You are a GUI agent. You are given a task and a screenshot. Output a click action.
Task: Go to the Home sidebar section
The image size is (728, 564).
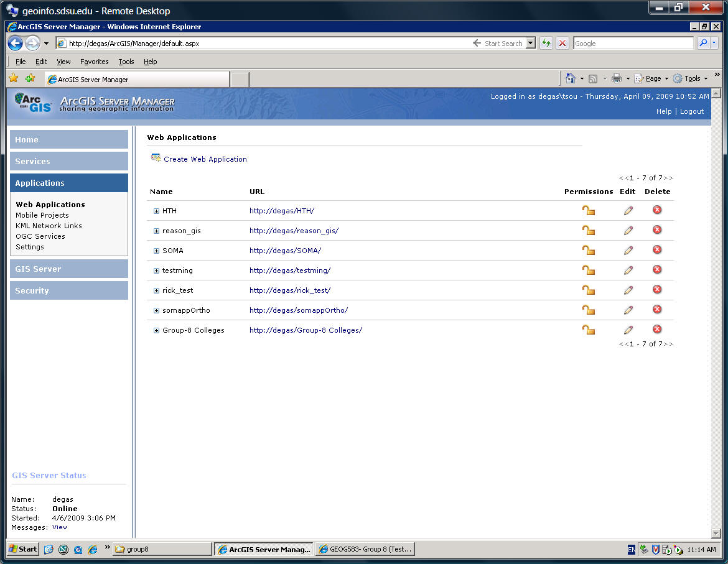pyautogui.click(x=68, y=139)
